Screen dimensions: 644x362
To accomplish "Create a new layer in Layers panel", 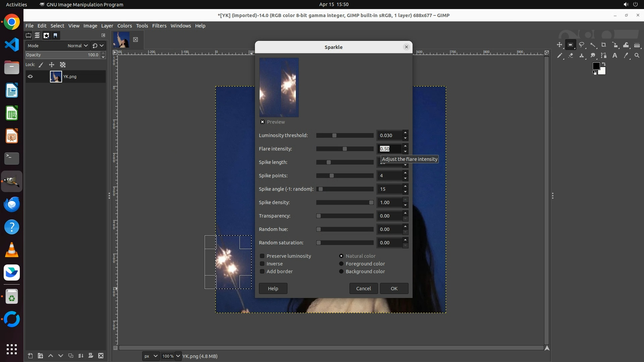I will [x=30, y=356].
